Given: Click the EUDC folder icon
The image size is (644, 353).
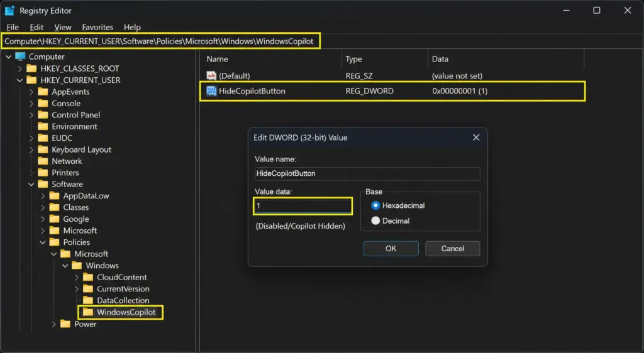Looking at the screenshot, I should (x=43, y=138).
